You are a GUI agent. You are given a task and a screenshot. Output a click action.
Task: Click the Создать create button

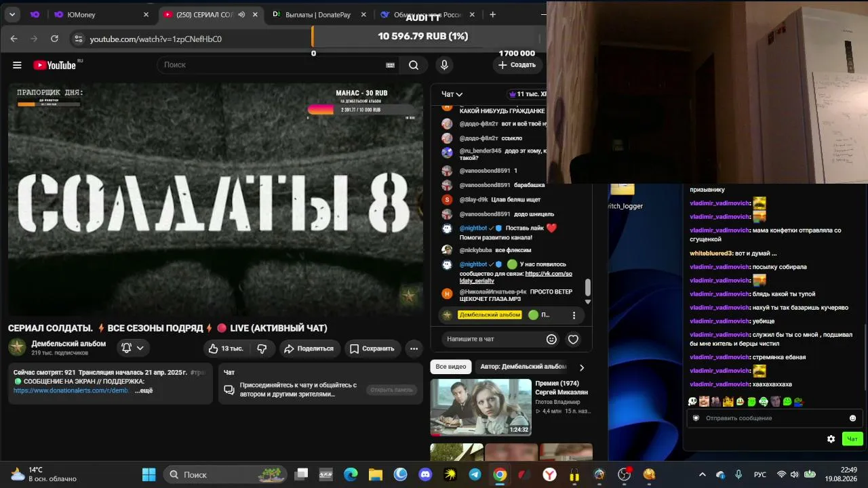point(517,65)
